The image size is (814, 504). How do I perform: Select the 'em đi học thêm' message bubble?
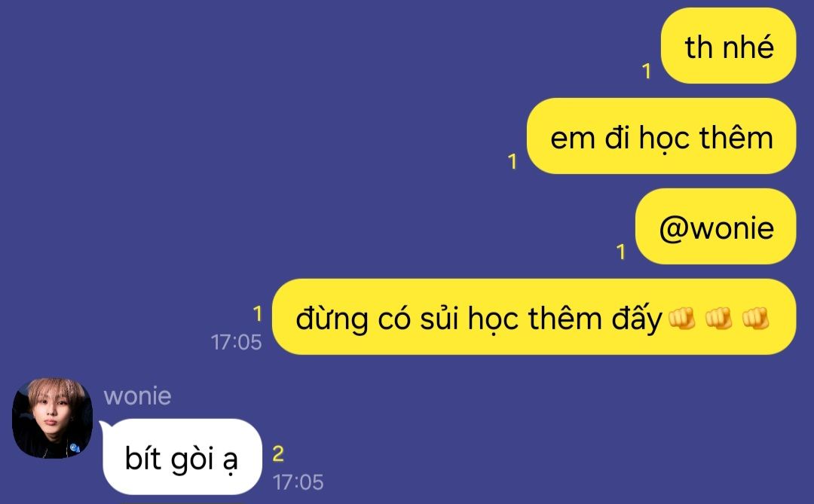tap(662, 136)
